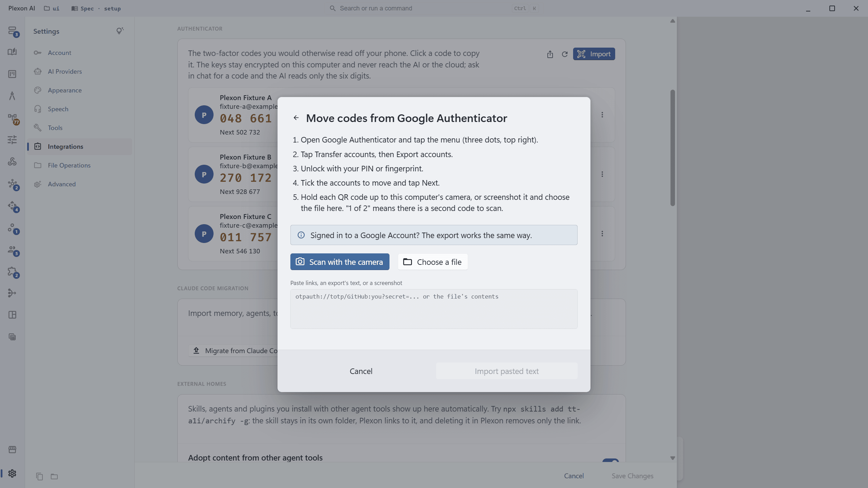The image size is (868, 488).
Task: Click the sliders tune sidebar icon
Action: click(12, 139)
